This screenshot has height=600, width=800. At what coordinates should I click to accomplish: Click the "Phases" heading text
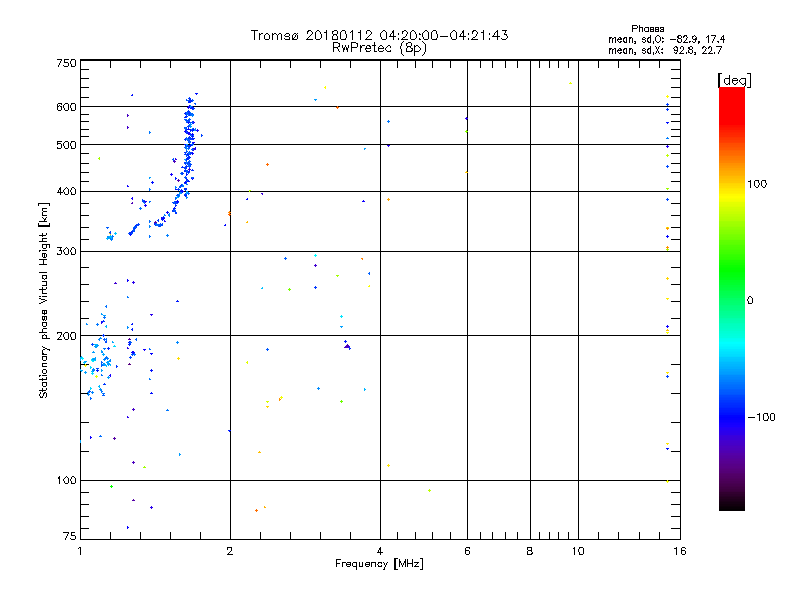[x=647, y=29]
